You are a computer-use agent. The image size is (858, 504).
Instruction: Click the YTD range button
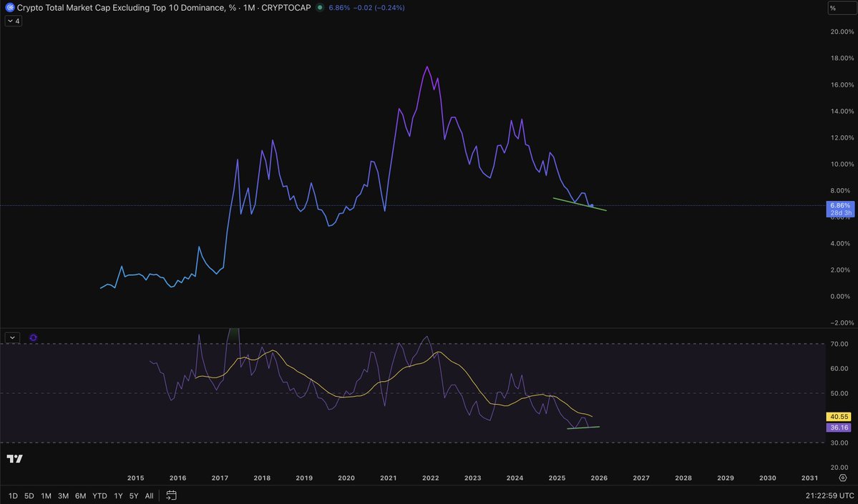click(99, 495)
